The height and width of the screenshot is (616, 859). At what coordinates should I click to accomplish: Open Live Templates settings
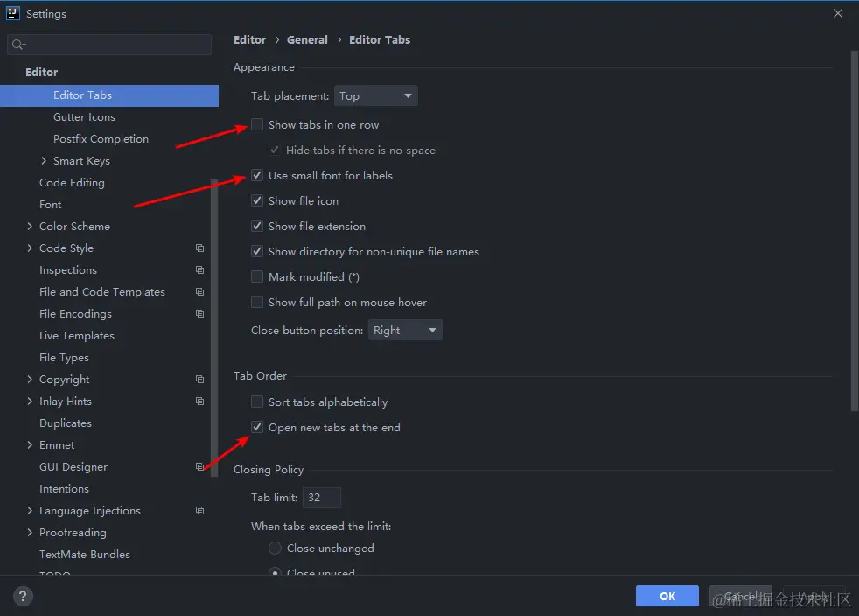tap(77, 335)
